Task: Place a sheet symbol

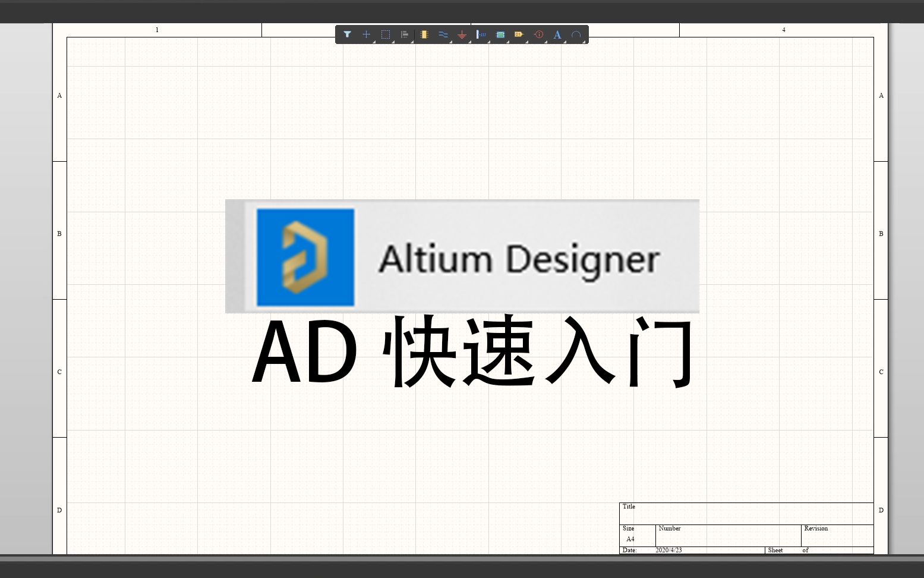Action: tap(500, 34)
